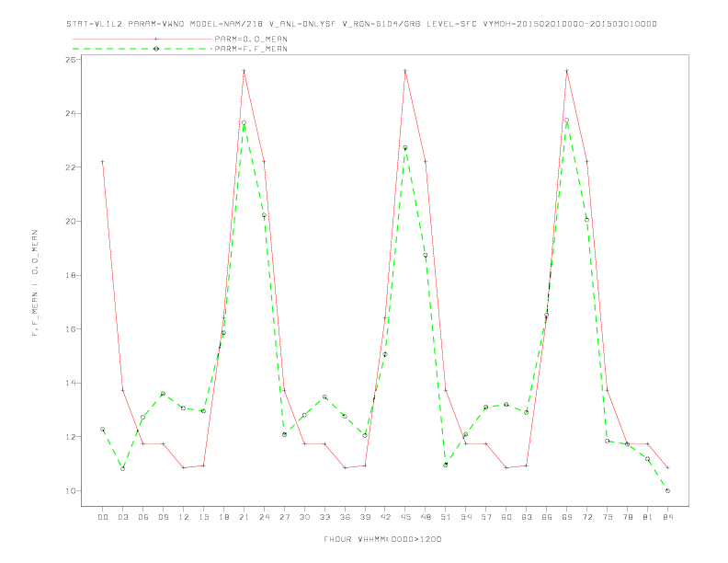Click x-axis tick label 00
728x563 pixels.
[x=103, y=517]
